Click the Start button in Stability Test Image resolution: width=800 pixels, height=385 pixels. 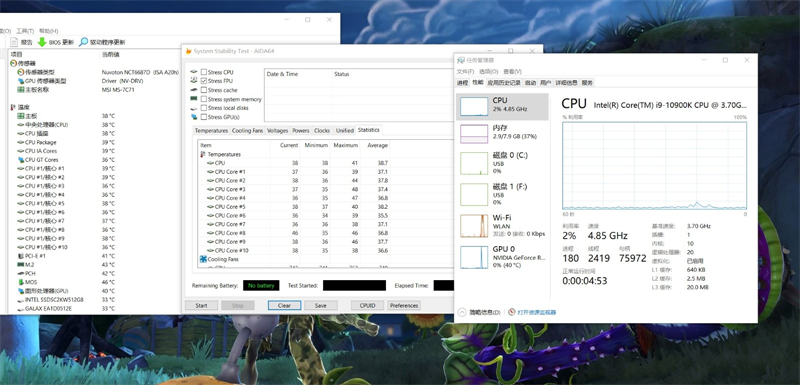pos(202,305)
